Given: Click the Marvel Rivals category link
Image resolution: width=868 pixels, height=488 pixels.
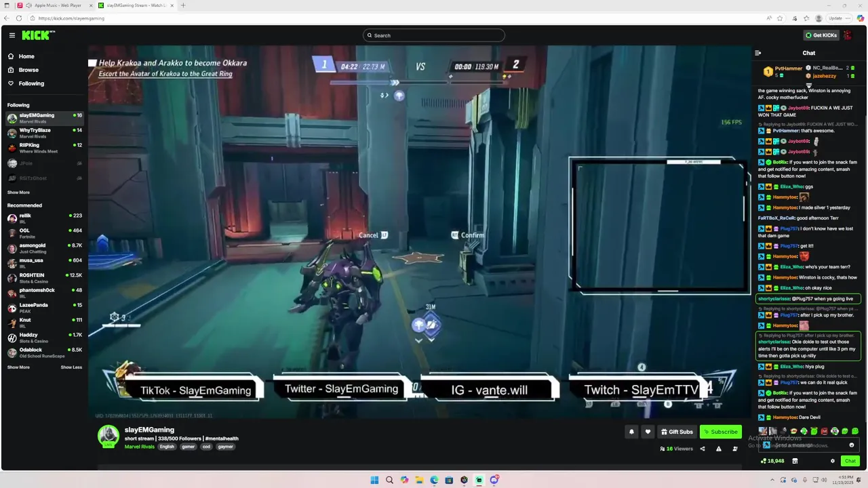Looking at the screenshot, I should (x=140, y=447).
